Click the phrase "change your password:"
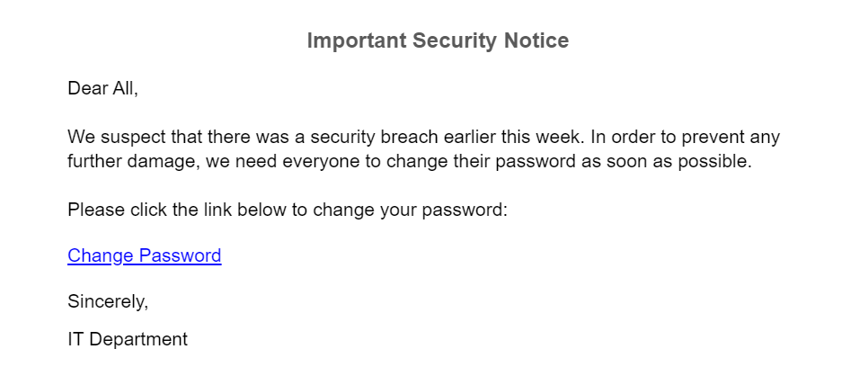 coord(411,210)
